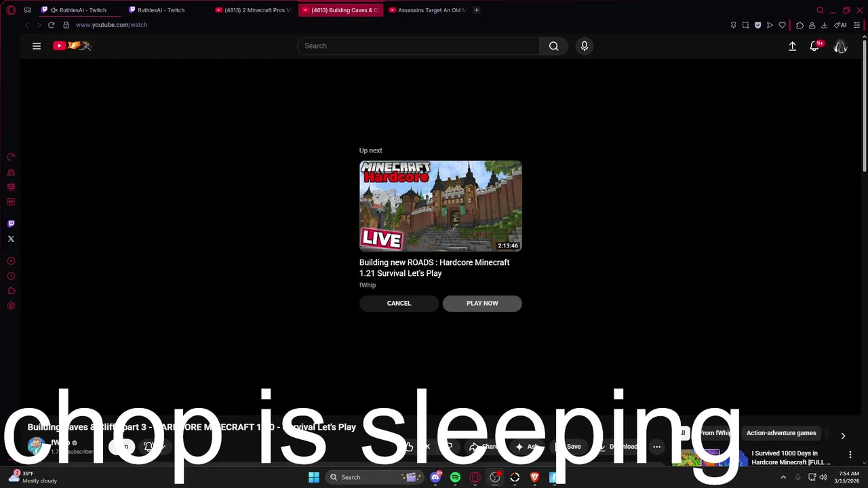This screenshot has width=868, height=488.
Task: Open X in the Opera sidebar
Action: 11,239
